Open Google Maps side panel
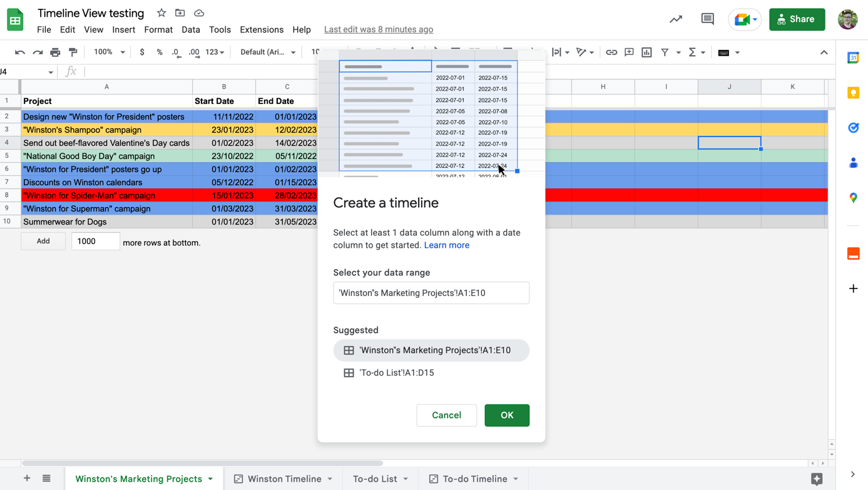Image resolution: width=868 pixels, height=490 pixels. [853, 198]
